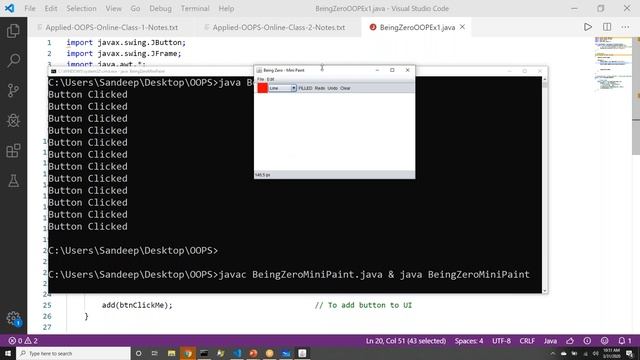Click the VS Code logo icon
Screen dimensions: 640x360
click(9, 8)
